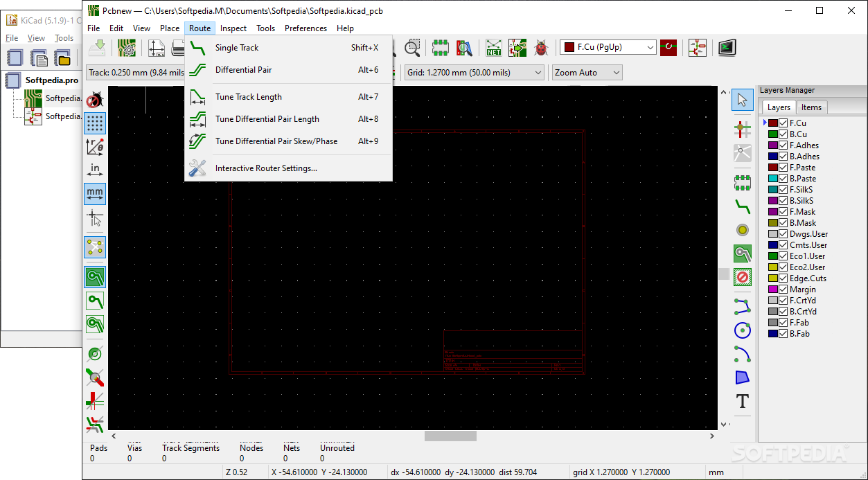Click Update PCB from Schematic icon
Viewport: 868px width, 480px height.
517,48
